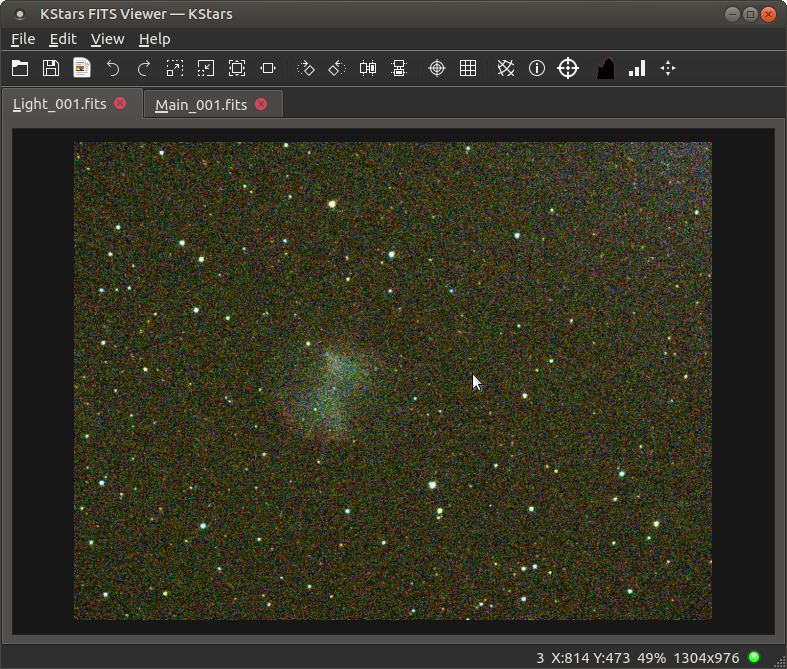Click the window resize grip
Screen dimensions: 787x669
click(x=779, y=662)
